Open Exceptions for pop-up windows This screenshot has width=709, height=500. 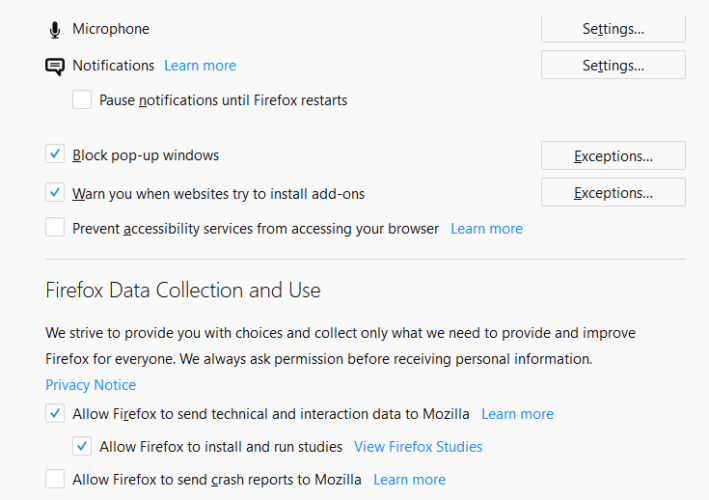tap(613, 156)
